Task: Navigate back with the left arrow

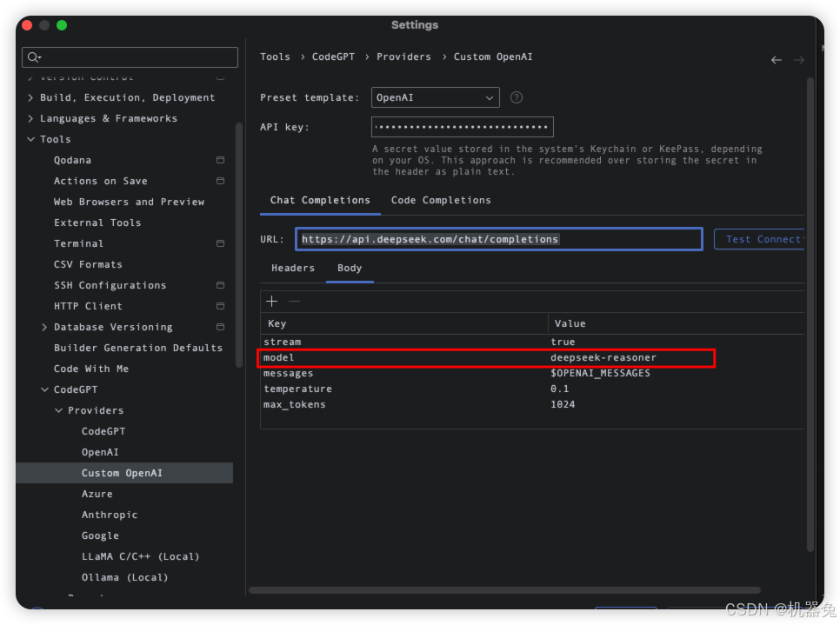Action: tap(776, 60)
